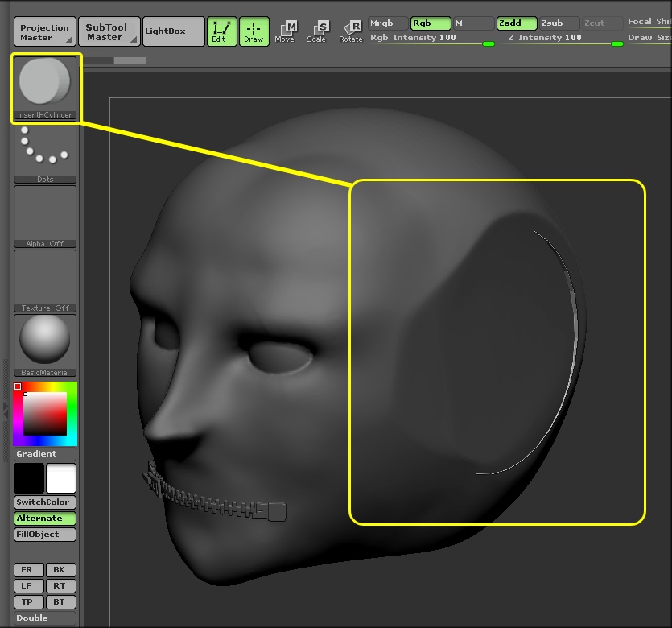Viewport: 672px width, 628px height.
Task: Open the Dots stroke type picker
Action: click(45, 151)
